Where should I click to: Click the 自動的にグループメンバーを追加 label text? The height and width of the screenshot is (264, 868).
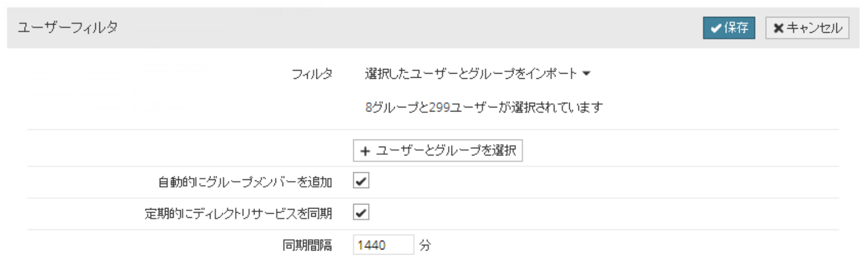pyautogui.click(x=245, y=182)
